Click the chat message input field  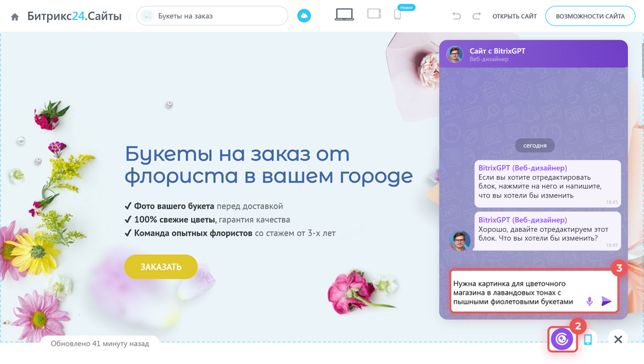pyautogui.click(x=513, y=292)
